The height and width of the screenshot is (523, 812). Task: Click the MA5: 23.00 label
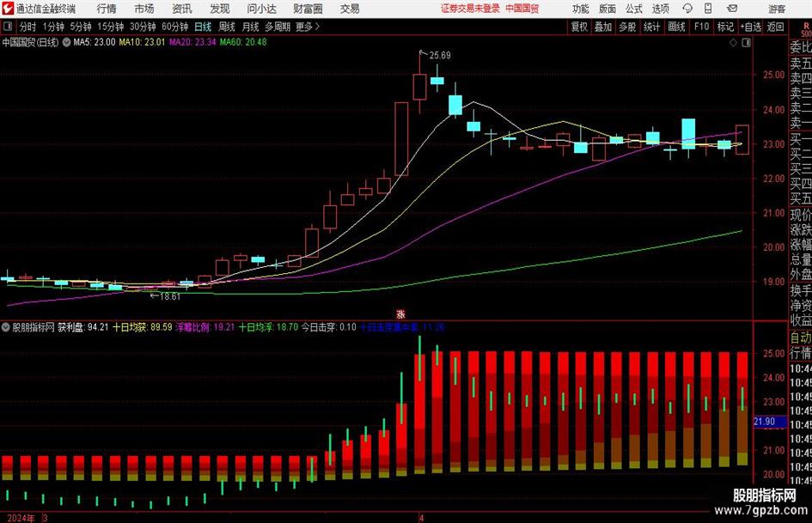pyautogui.click(x=95, y=42)
